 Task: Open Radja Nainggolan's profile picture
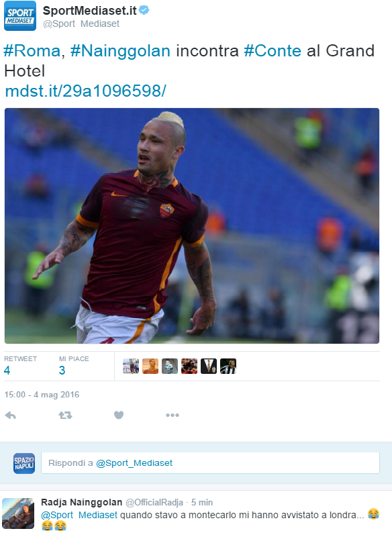[x=18, y=514]
